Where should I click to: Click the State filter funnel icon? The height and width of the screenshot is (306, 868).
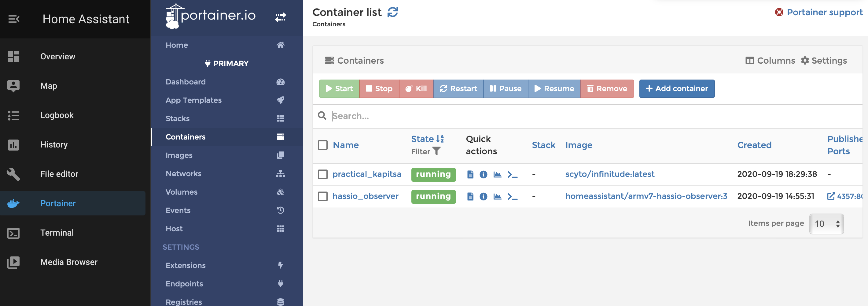(436, 151)
